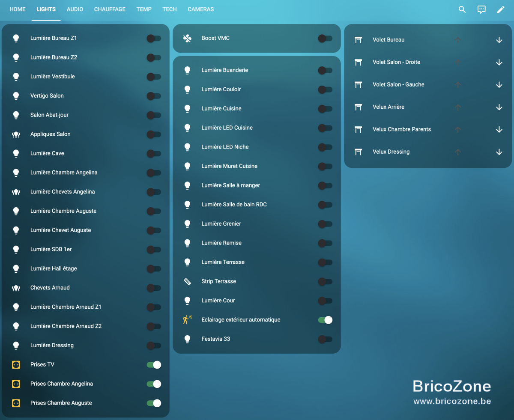Click the bulb icon for Lumière Terrasse

tap(187, 262)
